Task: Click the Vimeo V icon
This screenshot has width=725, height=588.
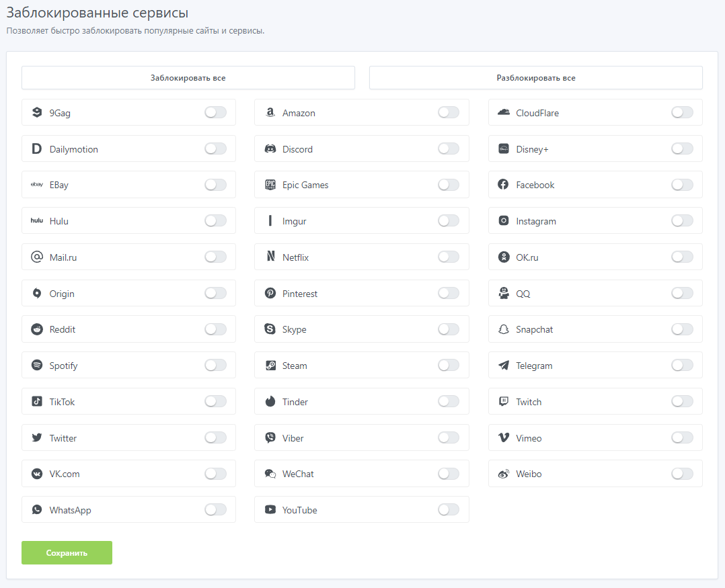Action: (504, 437)
